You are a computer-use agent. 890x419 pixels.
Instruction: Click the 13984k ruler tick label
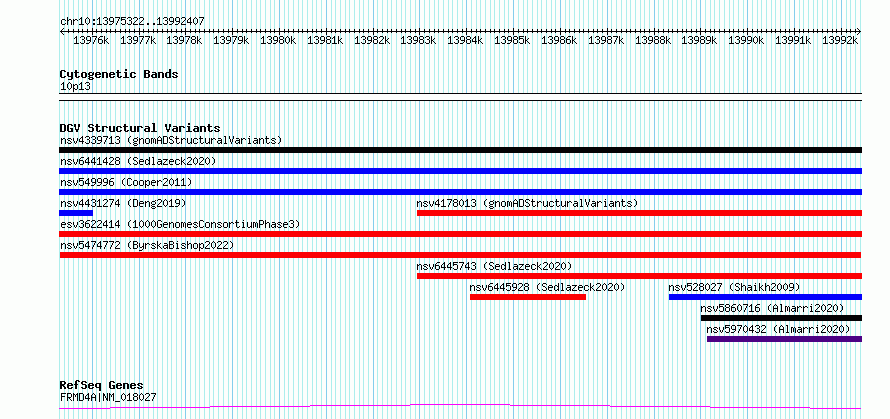[466, 40]
